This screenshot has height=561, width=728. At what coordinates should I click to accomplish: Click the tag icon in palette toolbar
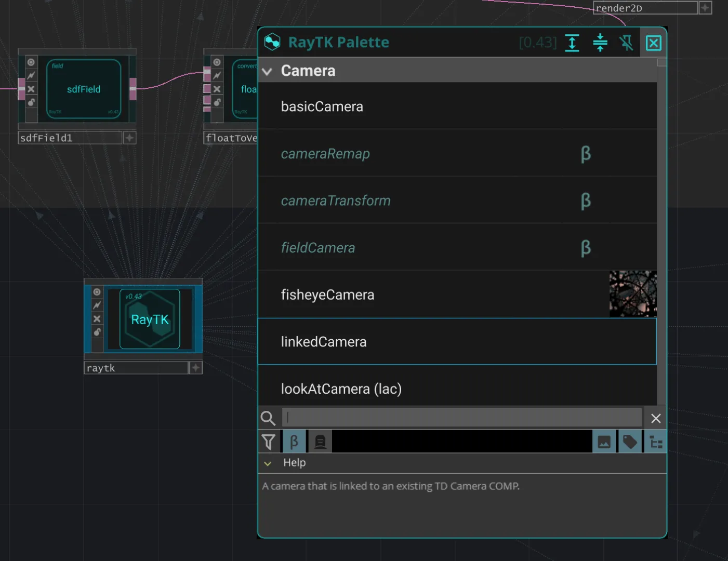630,442
